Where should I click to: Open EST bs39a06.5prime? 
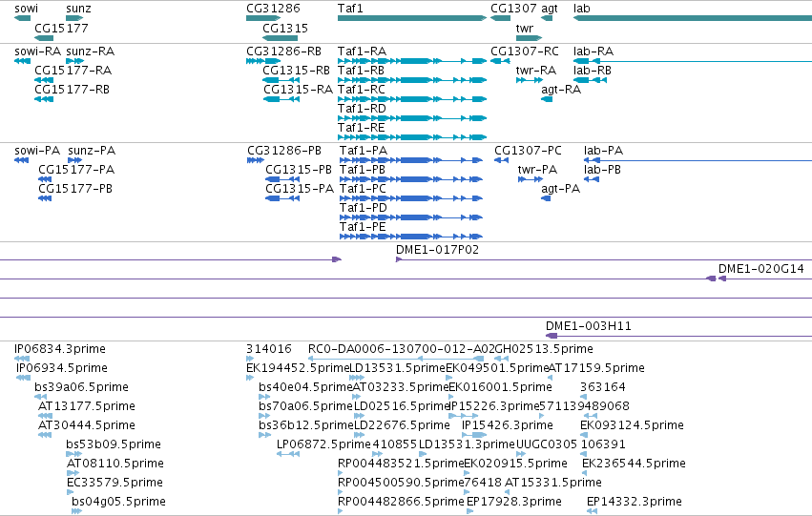tap(82, 387)
